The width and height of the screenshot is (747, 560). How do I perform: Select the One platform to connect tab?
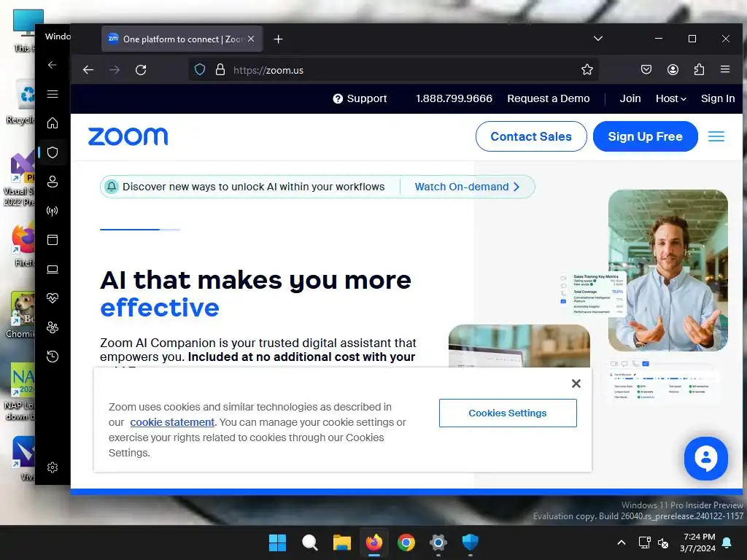click(x=182, y=39)
